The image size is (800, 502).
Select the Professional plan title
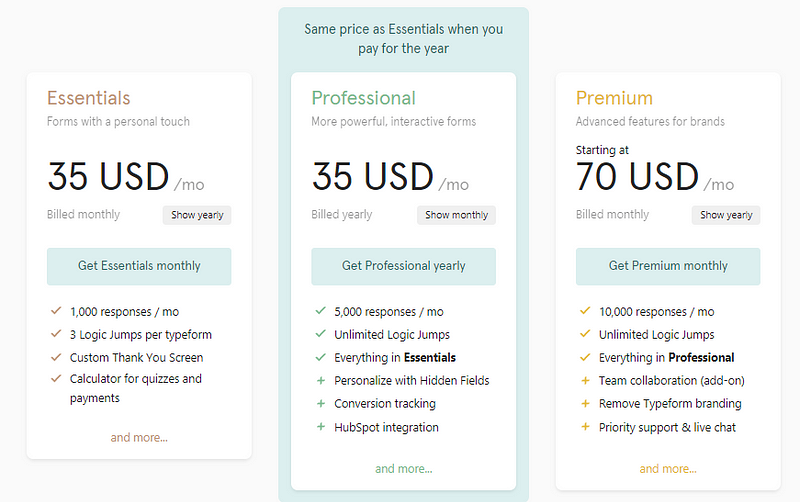(x=363, y=98)
